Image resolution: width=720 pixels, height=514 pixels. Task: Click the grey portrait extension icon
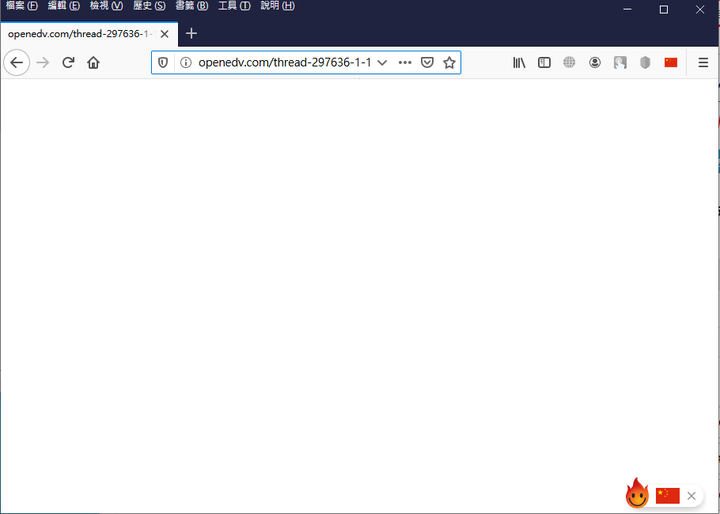pos(620,62)
